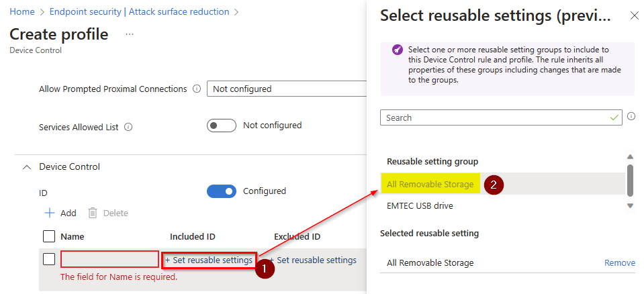Screen dimensions: 644x294
Task: Click Set reusable settings under Included ID
Action: tap(209, 260)
